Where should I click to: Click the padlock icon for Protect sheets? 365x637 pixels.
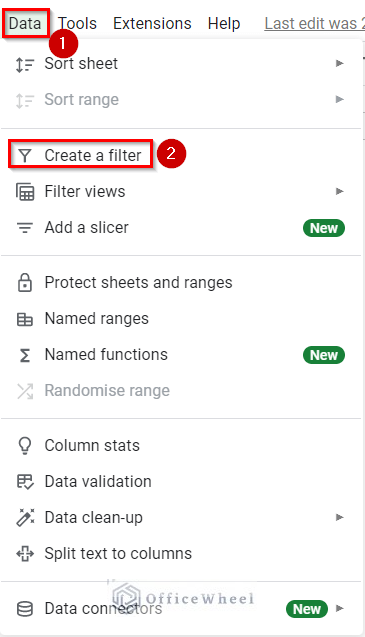tap(25, 283)
